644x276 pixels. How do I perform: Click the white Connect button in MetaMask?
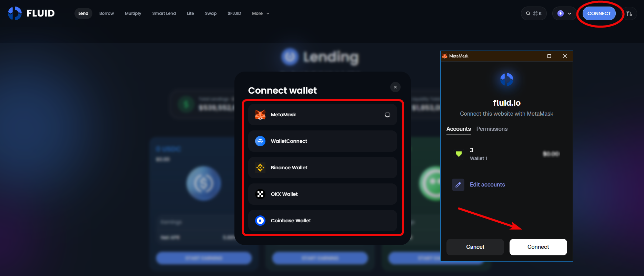click(x=538, y=247)
